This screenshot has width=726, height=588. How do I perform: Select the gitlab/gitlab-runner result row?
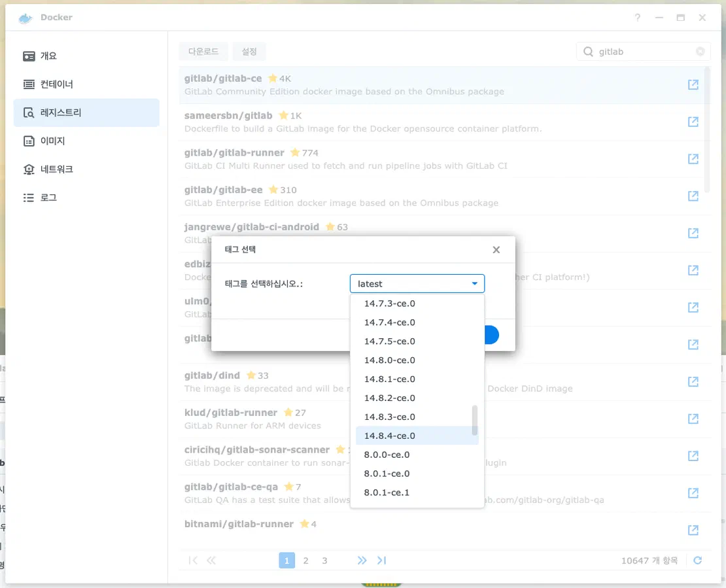445,160
